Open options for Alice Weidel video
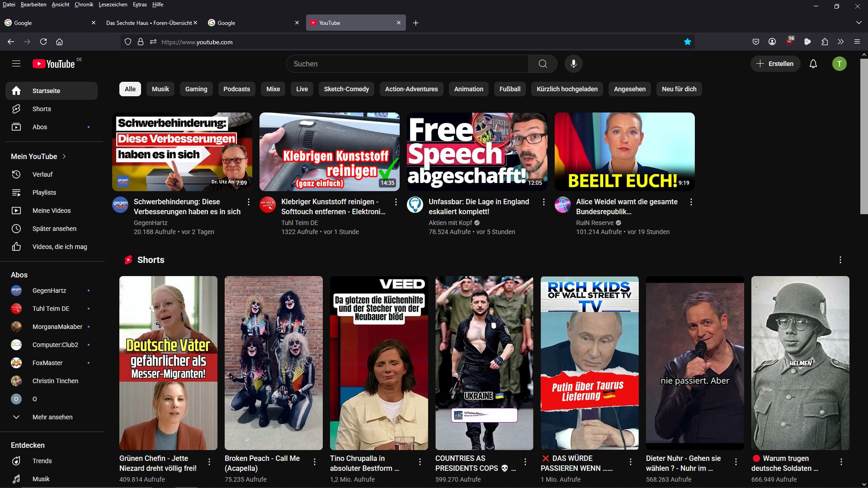 click(691, 202)
